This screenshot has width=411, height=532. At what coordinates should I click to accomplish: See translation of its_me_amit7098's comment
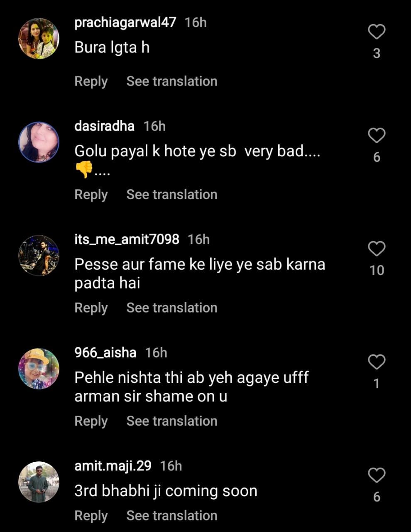(172, 308)
